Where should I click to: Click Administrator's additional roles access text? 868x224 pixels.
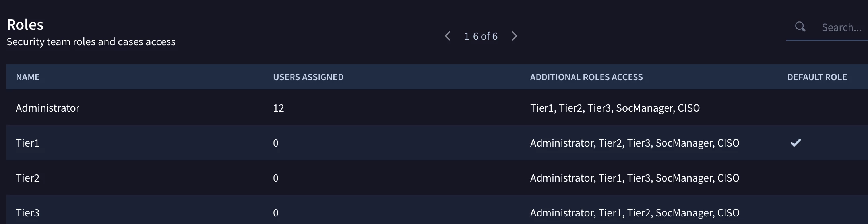point(615,108)
